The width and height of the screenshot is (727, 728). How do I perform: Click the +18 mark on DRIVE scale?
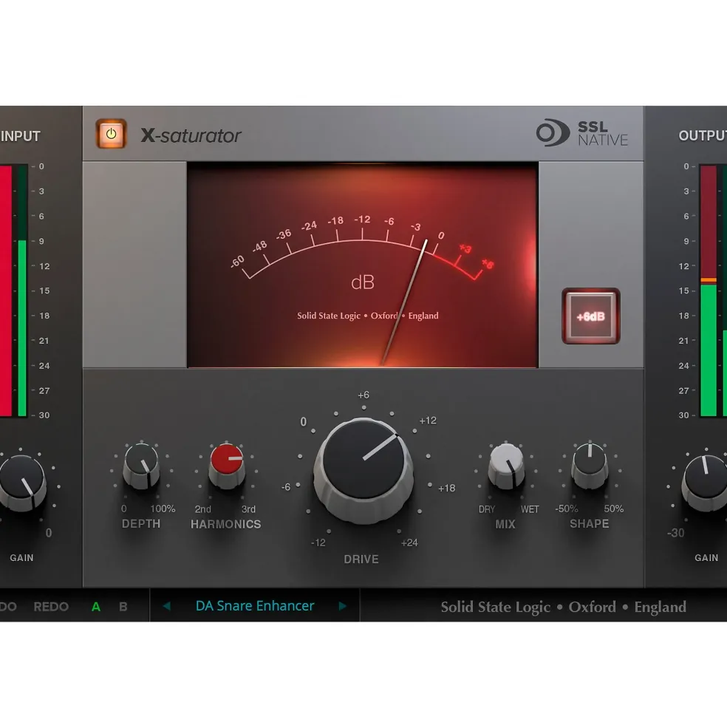446,488
